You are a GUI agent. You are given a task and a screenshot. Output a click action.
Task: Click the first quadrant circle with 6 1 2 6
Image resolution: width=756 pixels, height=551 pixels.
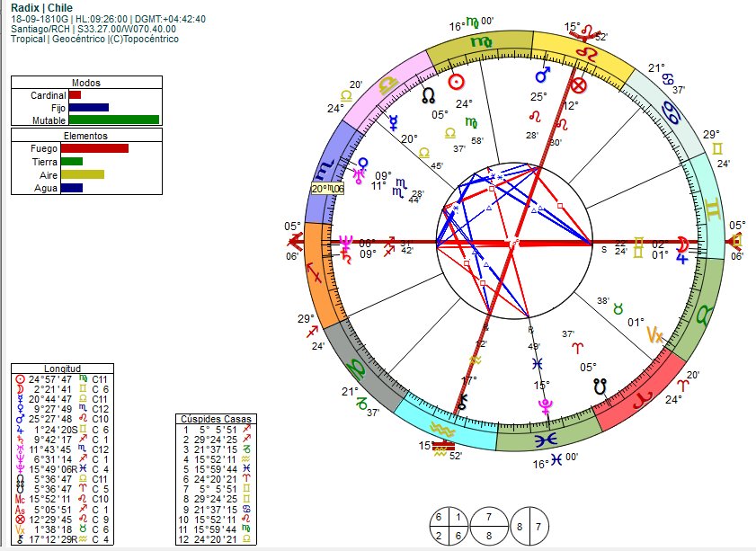[x=449, y=527]
